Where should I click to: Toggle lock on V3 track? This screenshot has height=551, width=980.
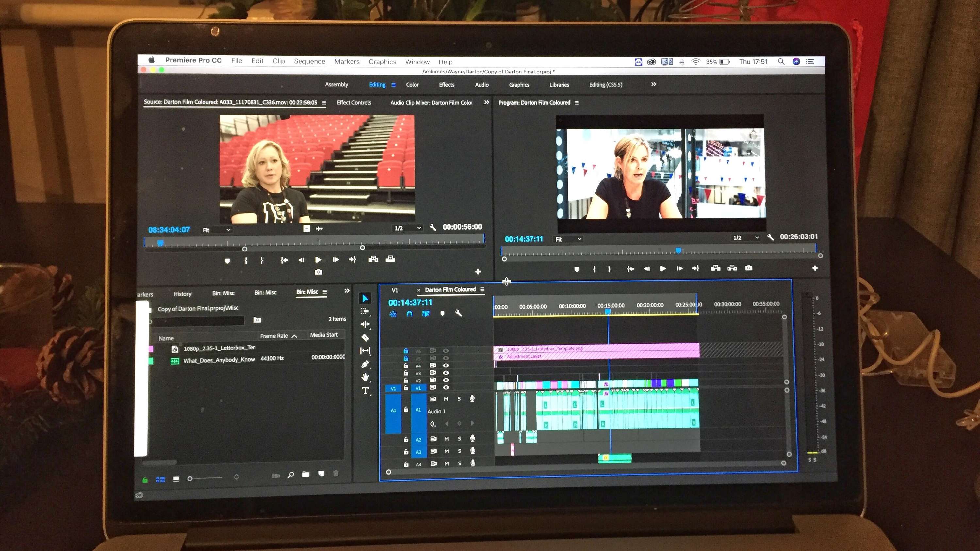point(405,373)
